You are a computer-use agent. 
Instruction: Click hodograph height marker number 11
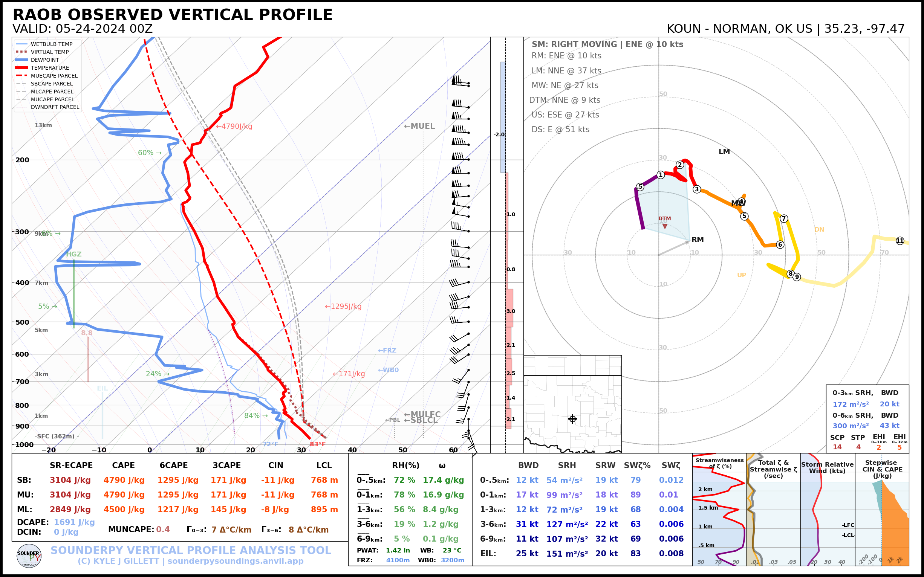pyautogui.click(x=900, y=241)
